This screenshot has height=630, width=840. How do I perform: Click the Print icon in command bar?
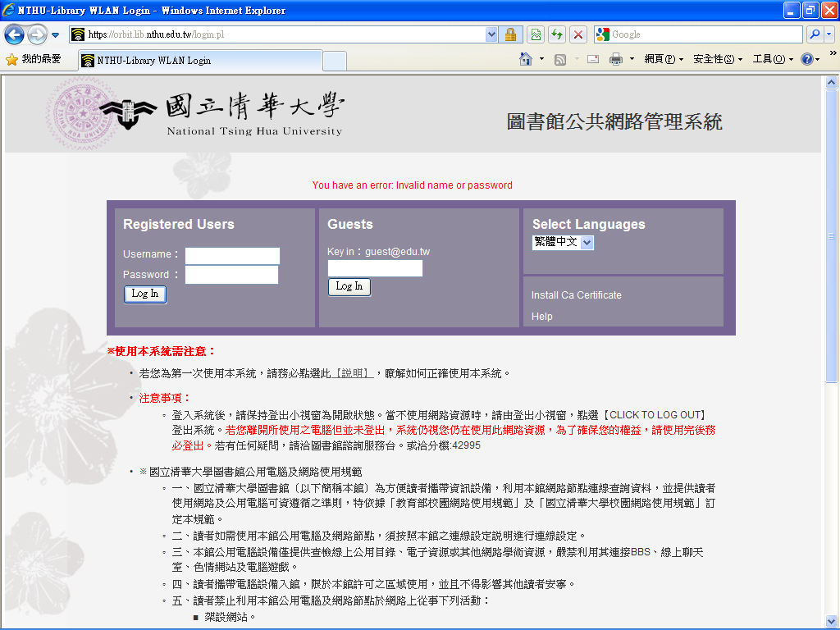(x=615, y=59)
